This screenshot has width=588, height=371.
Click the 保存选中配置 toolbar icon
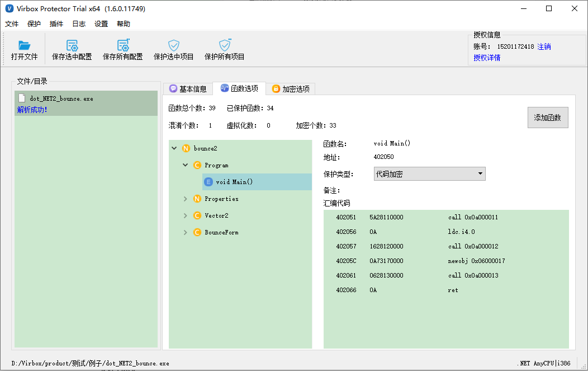72,45
